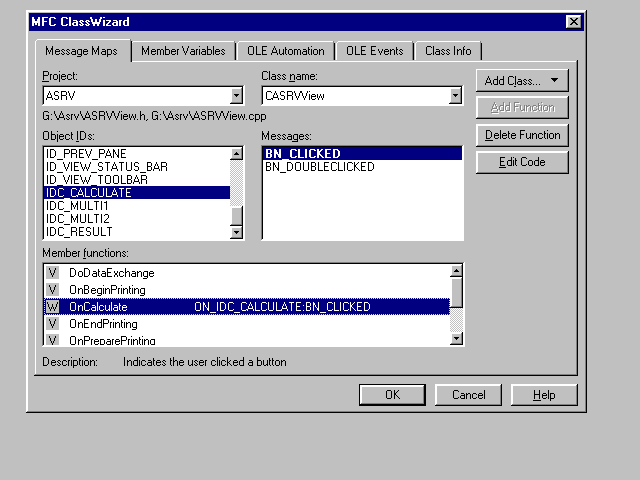This screenshot has height=480, width=640.
Task: Click the W icon beside OnCalculate
Action: click(x=53, y=307)
